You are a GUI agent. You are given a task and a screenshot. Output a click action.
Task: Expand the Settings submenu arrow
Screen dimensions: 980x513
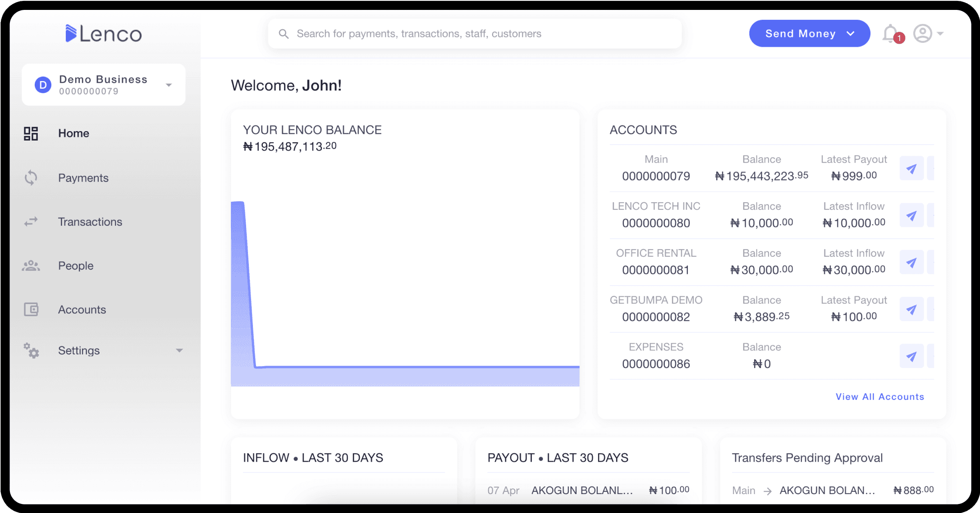click(179, 350)
